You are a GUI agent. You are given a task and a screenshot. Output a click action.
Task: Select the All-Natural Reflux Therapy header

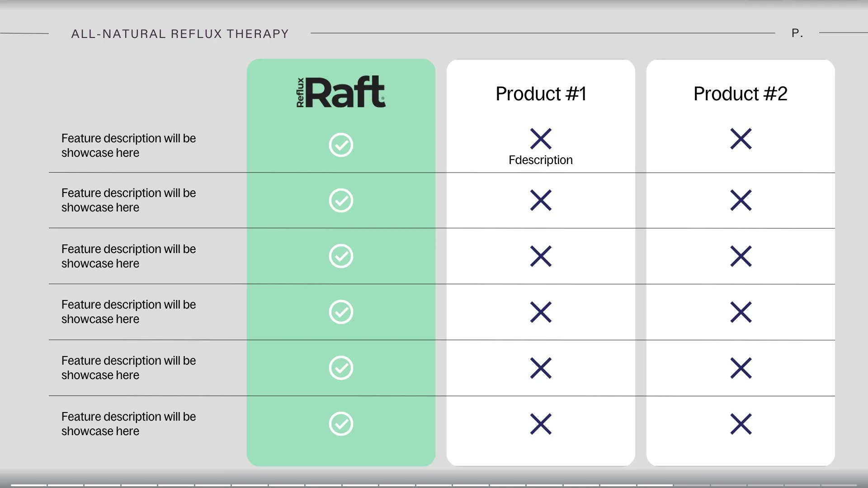tap(180, 34)
